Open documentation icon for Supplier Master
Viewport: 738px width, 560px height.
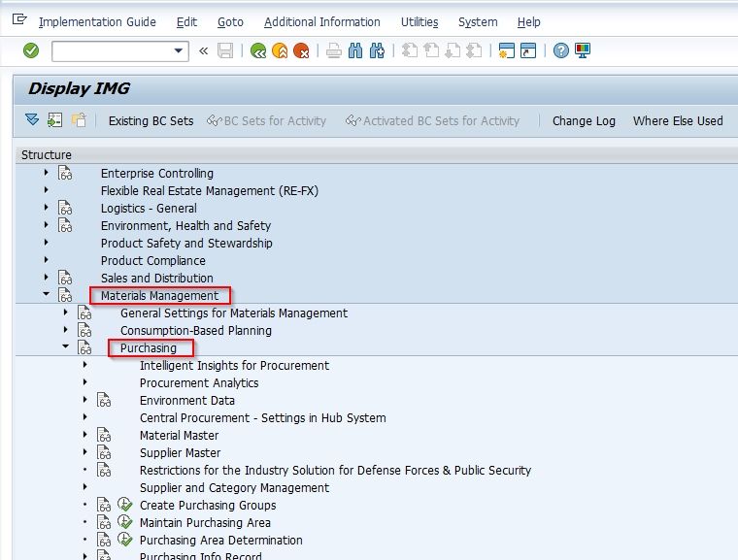[104, 452]
